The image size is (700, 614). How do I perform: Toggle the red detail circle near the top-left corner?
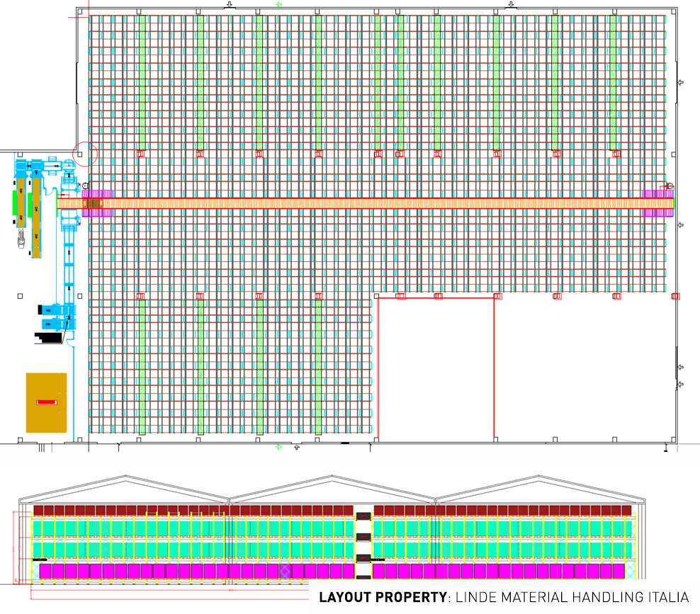point(84,152)
